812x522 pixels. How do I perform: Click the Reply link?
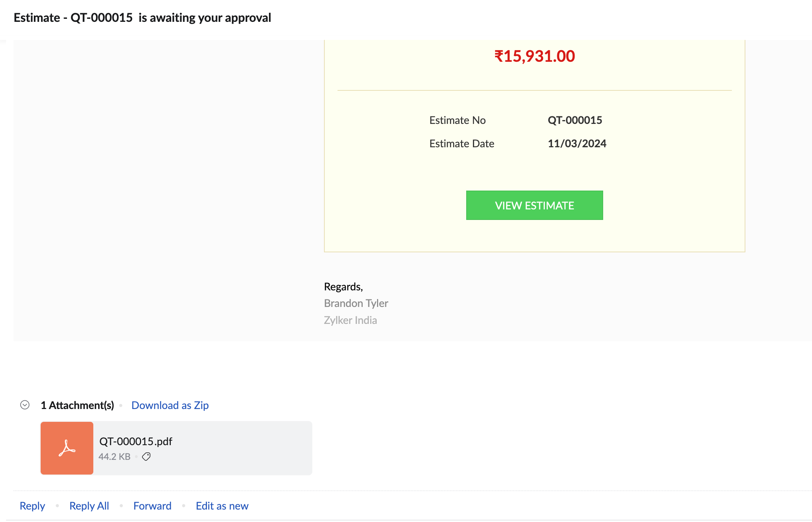(x=32, y=506)
